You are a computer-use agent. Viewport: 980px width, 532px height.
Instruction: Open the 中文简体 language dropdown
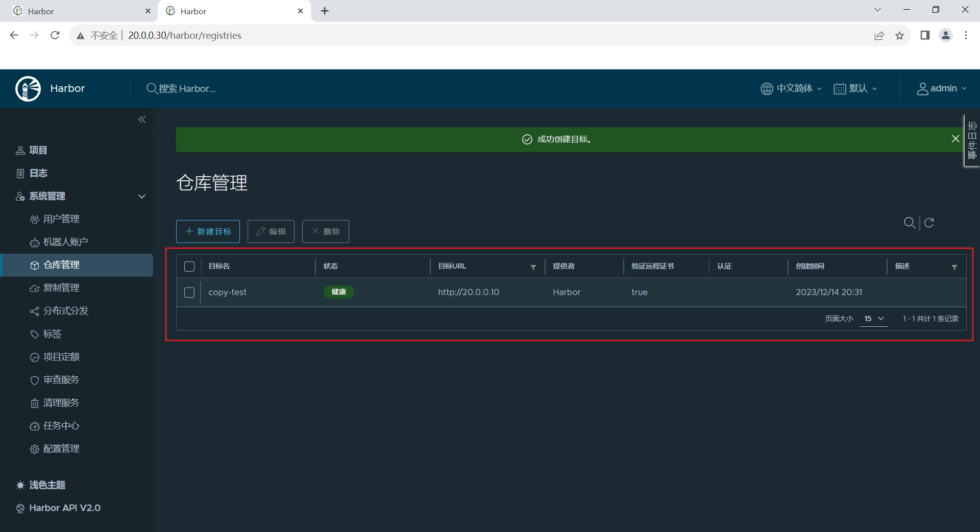point(792,88)
